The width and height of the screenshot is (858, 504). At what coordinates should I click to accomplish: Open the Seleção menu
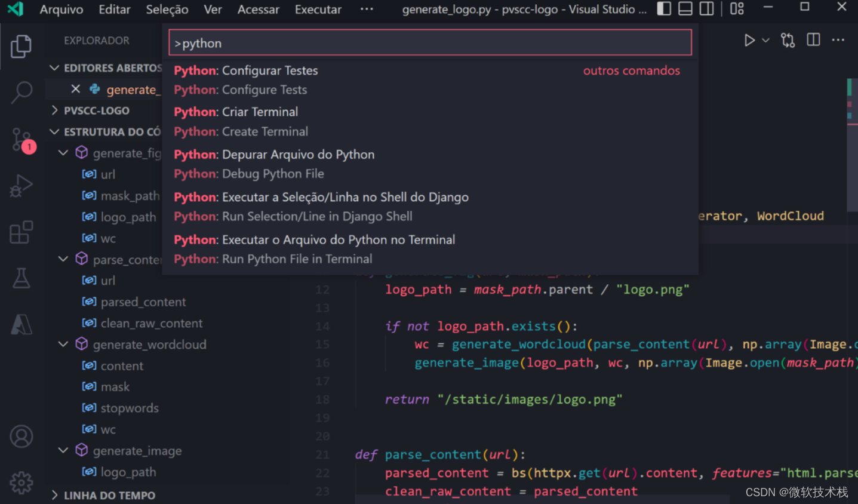(167, 9)
